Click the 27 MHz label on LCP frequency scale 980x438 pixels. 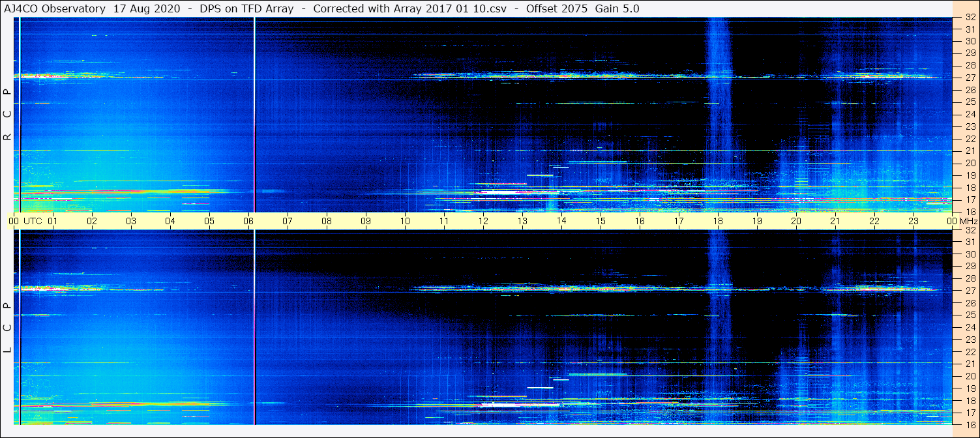(970, 291)
